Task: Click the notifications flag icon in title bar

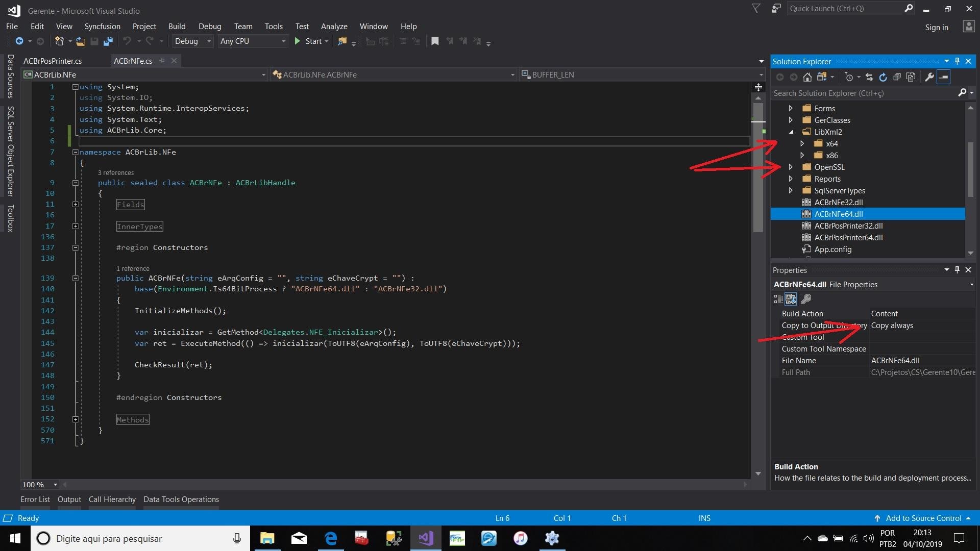Action: tap(756, 9)
